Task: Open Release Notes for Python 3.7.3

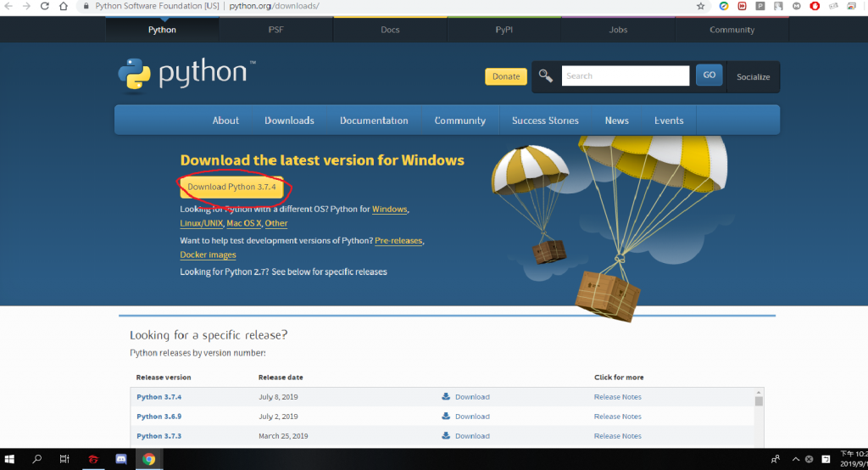Action: [618, 435]
